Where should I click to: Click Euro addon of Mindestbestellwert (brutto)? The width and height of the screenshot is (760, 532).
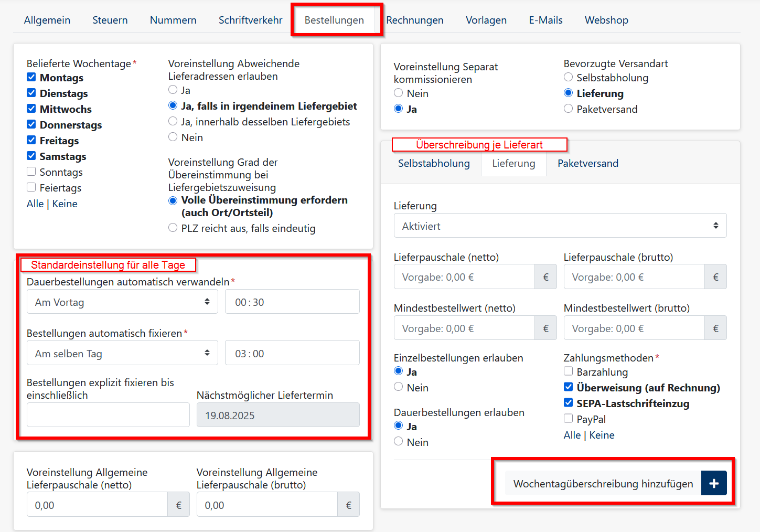(x=715, y=328)
